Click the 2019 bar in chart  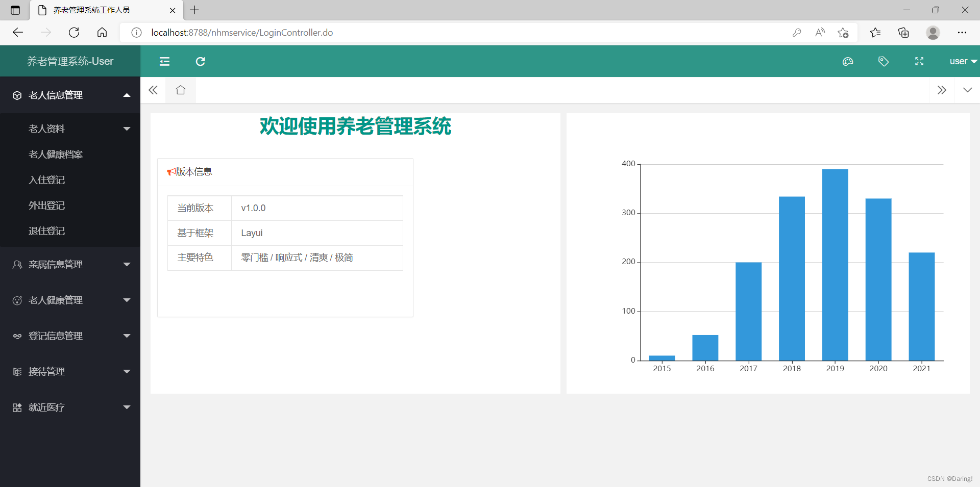pyautogui.click(x=835, y=265)
